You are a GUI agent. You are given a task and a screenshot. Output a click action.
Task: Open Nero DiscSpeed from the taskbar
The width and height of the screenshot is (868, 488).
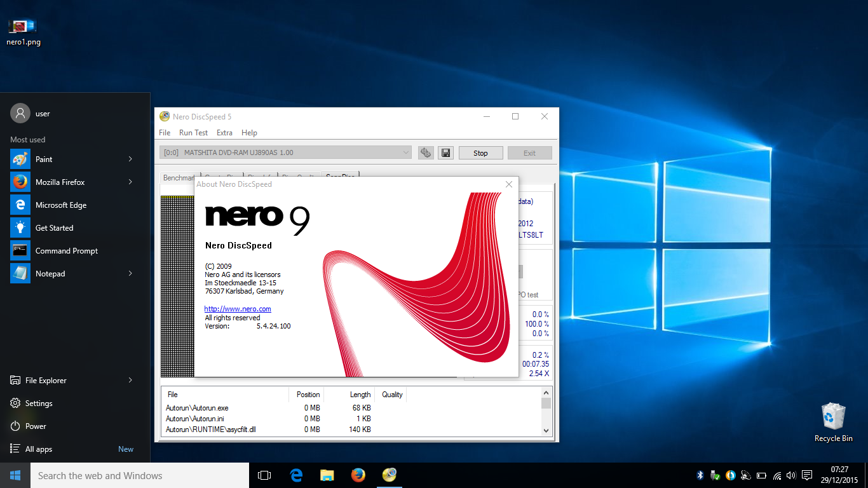[390, 475]
